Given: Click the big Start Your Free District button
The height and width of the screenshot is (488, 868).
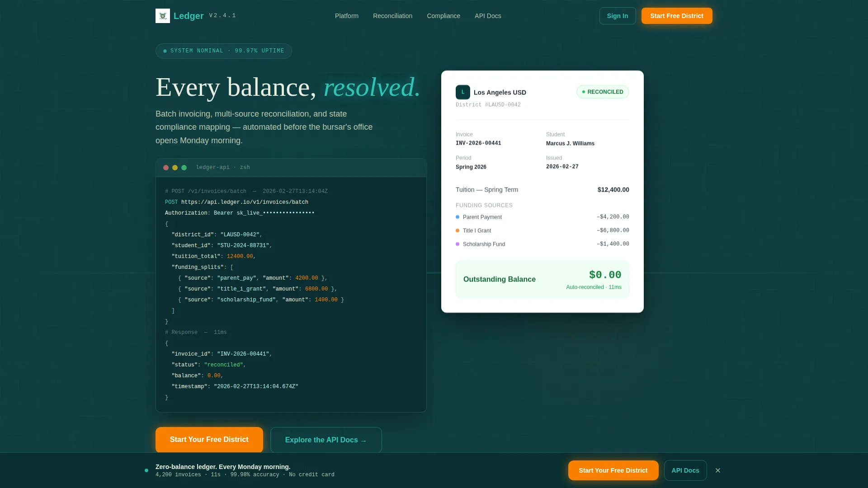Looking at the screenshot, I should point(209,440).
